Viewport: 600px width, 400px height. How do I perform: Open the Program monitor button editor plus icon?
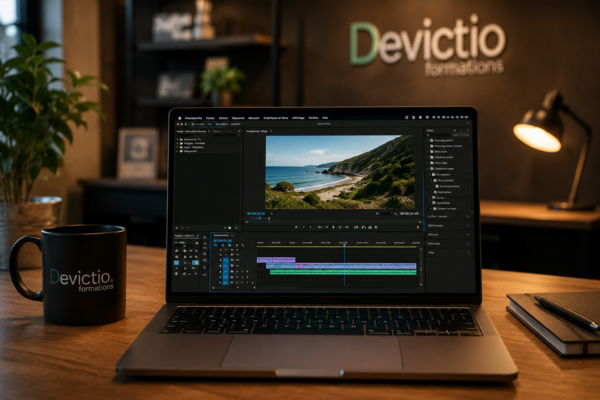(418, 227)
